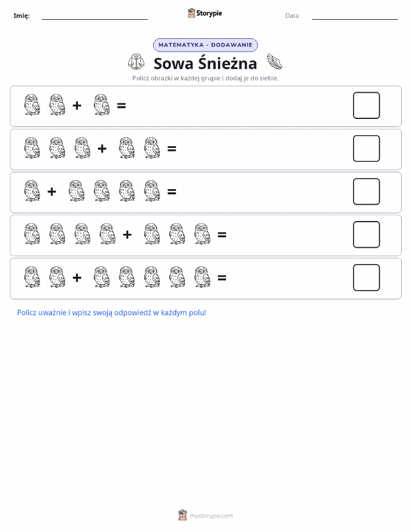Select the answer box in the fourth row

(x=366, y=234)
